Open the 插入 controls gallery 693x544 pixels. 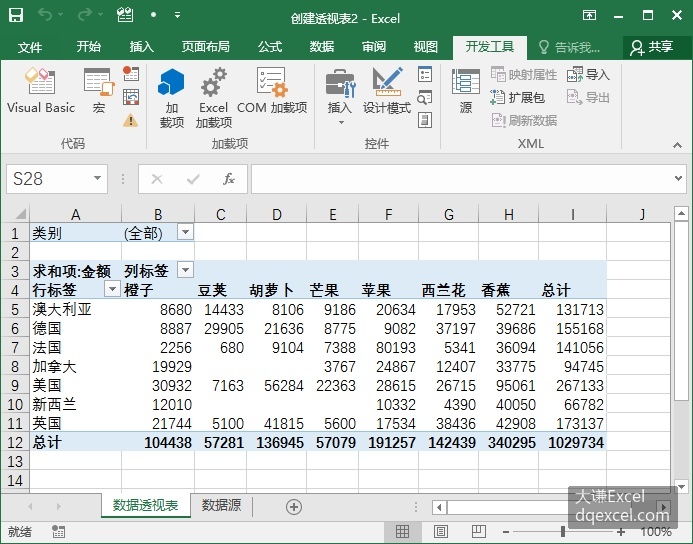(340, 96)
